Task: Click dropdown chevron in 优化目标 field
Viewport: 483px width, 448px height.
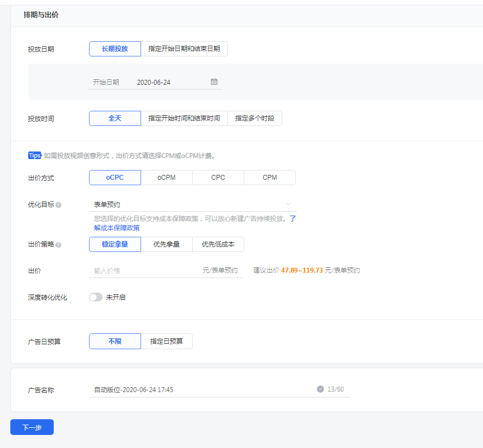Action: pos(289,205)
